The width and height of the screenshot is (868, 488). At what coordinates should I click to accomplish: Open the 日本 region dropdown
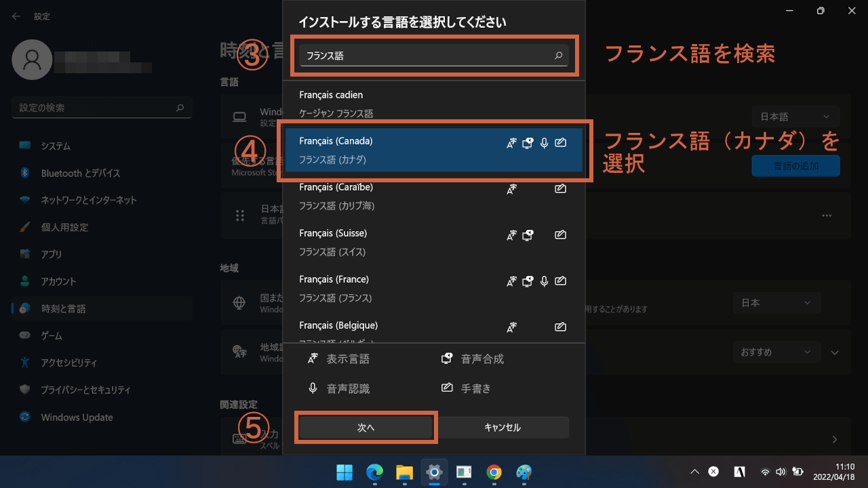click(776, 303)
